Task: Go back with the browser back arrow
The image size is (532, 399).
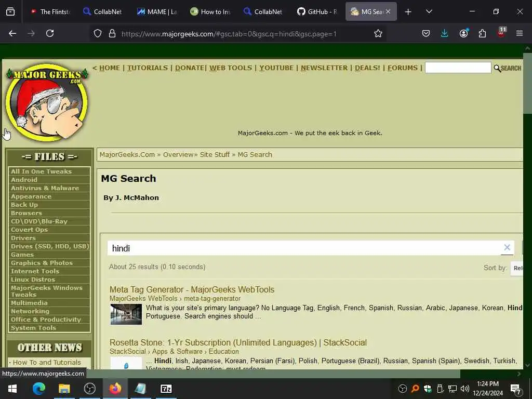Action: point(12,33)
